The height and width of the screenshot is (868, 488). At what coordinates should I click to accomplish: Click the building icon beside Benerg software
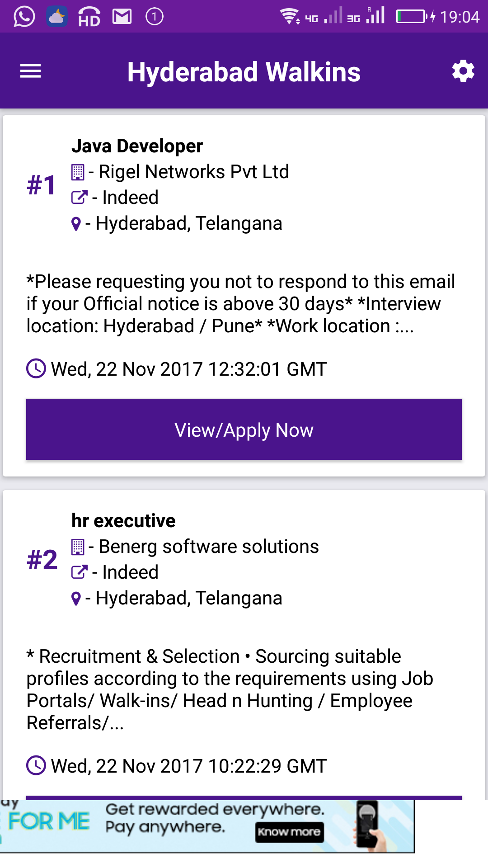[78, 547]
